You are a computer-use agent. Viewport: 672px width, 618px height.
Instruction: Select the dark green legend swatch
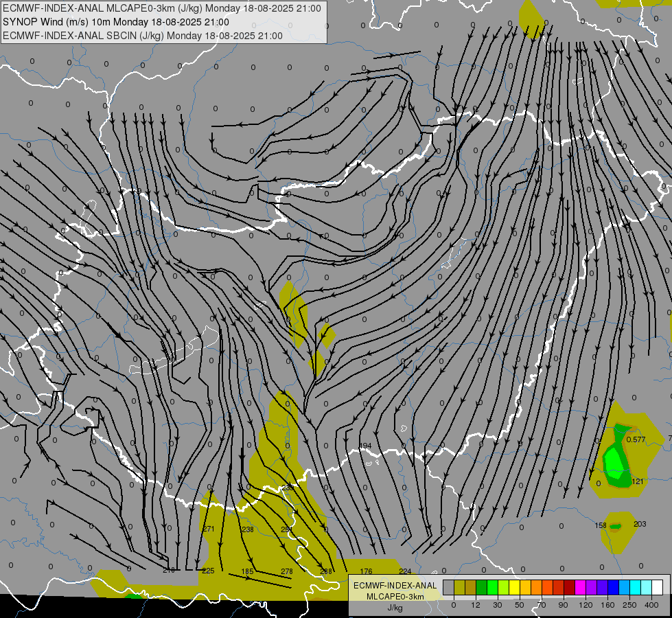(x=482, y=587)
